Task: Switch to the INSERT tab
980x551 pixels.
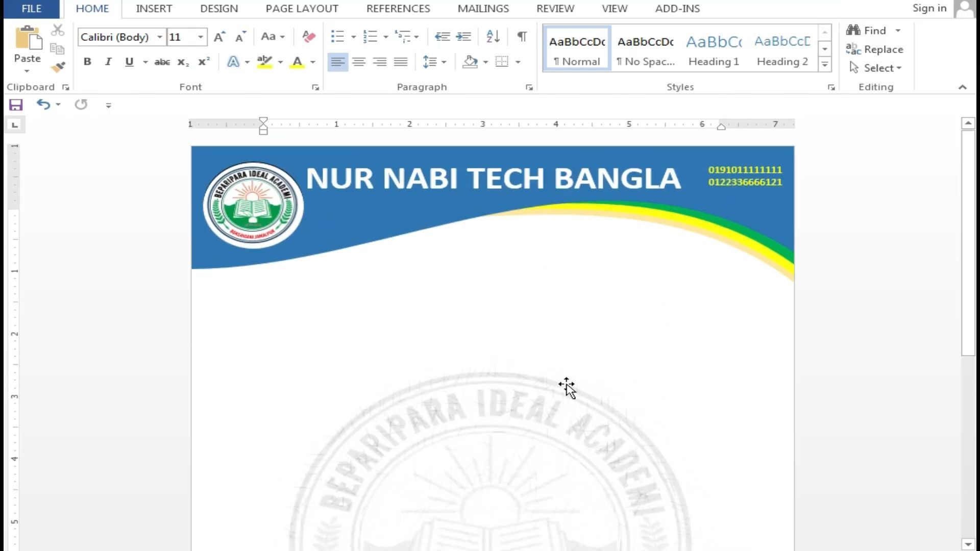Action: tap(154, 9)
